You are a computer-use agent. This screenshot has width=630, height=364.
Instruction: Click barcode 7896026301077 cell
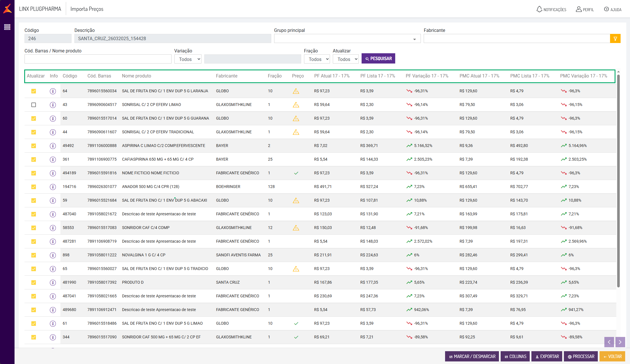(x=102, y=187)
